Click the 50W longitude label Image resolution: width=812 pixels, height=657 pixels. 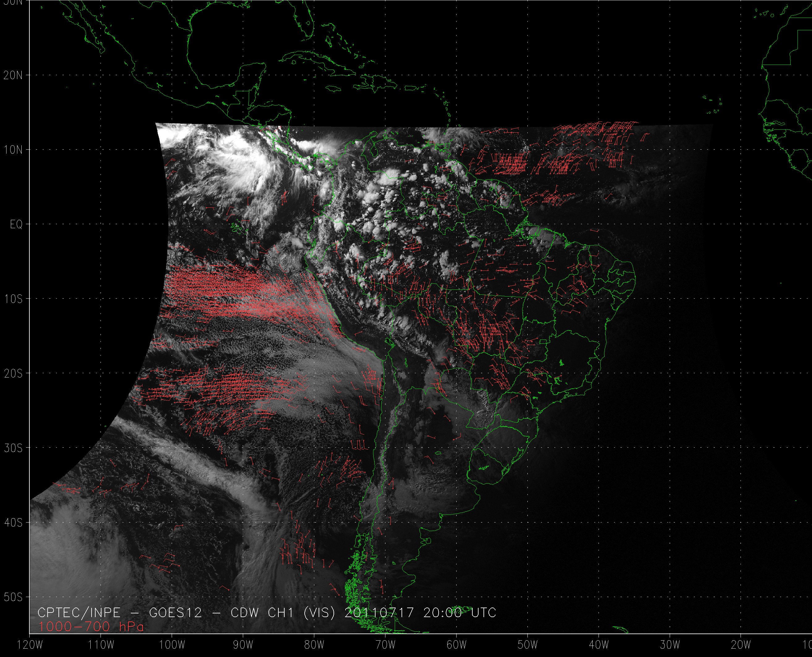528,645
